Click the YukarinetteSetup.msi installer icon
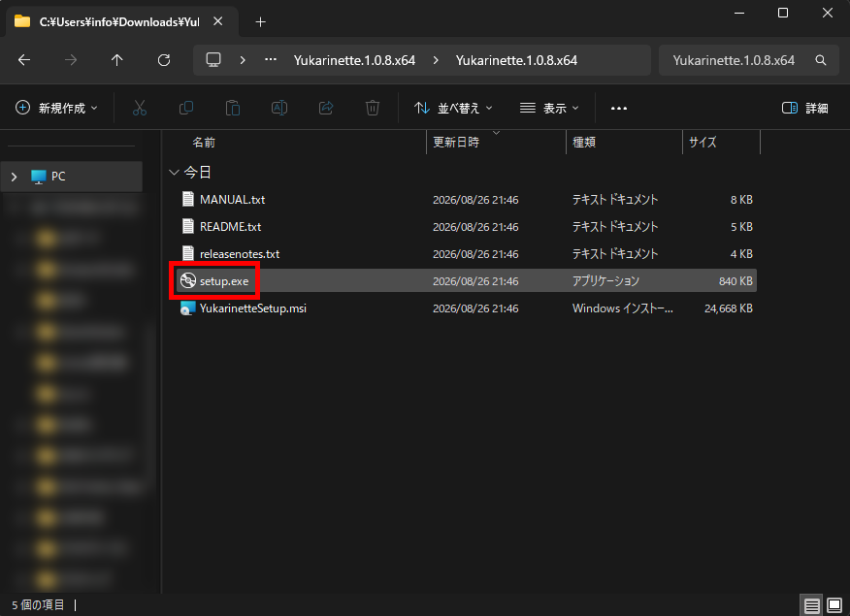 click(x=187, y=308)
